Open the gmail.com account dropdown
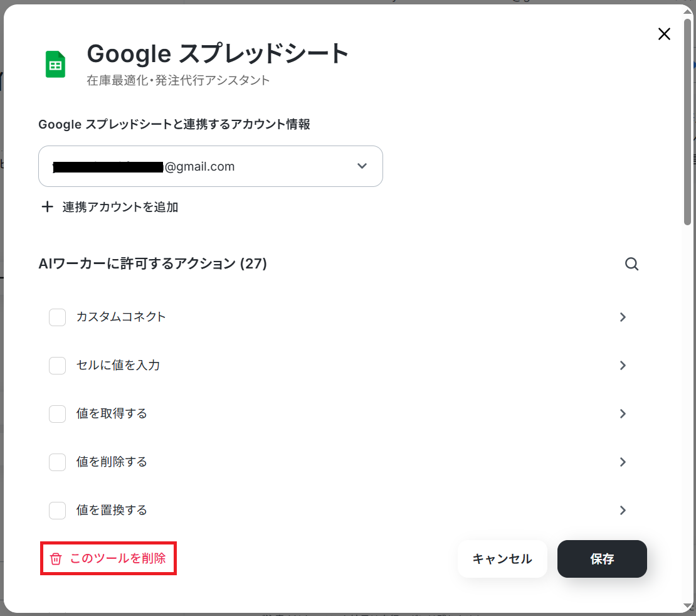This screenshot has height=616, width=696. pos(211,166)
